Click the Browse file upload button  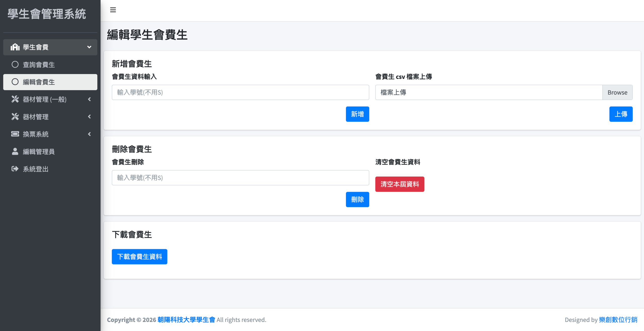tap(617, 92)
